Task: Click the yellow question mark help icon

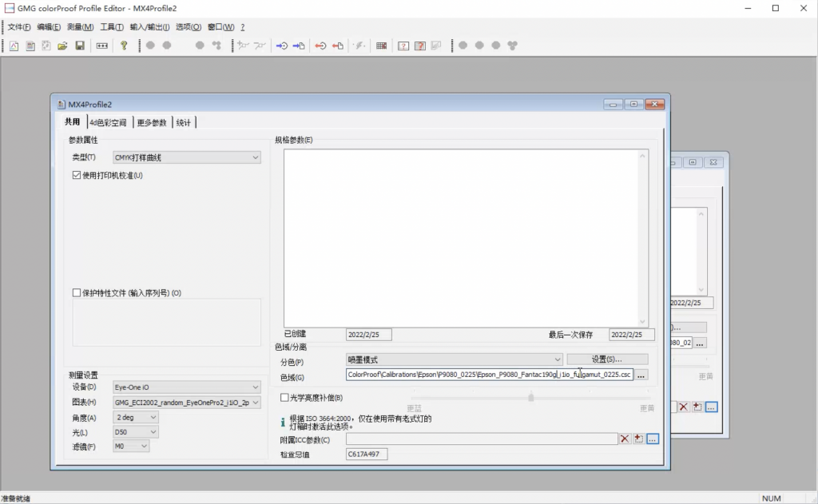Action: point(124,46)
